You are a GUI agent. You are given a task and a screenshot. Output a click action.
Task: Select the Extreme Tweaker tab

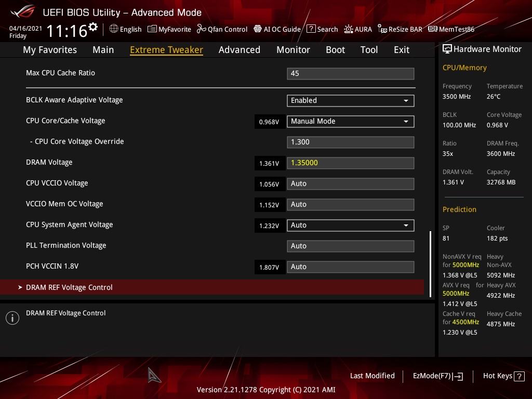pos(166,50)
